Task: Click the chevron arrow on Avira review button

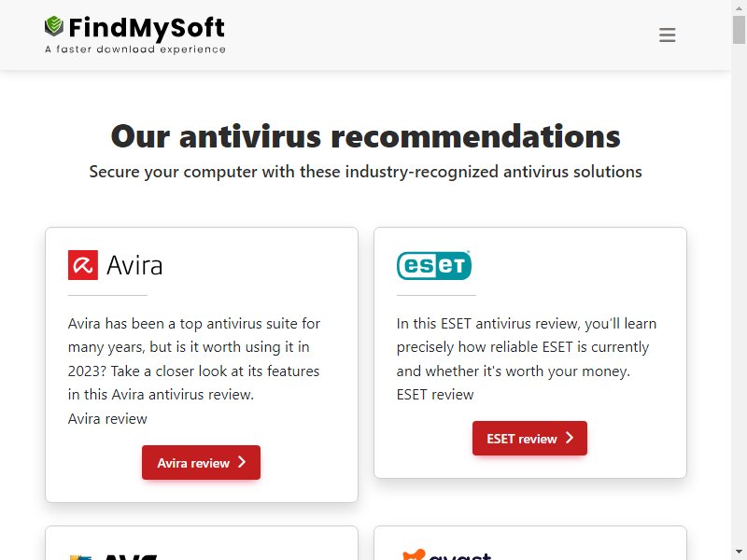Action: (242, 462)
